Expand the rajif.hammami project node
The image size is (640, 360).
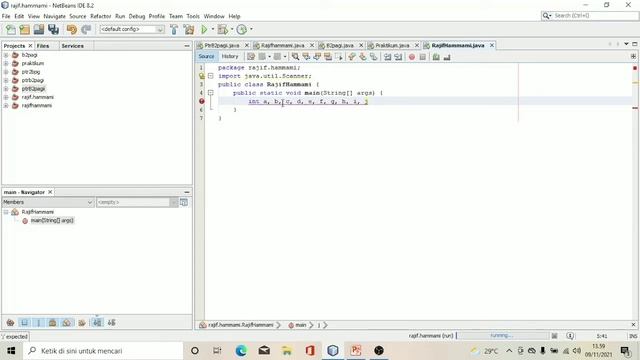pyautogui.click(x=6, y=97)
